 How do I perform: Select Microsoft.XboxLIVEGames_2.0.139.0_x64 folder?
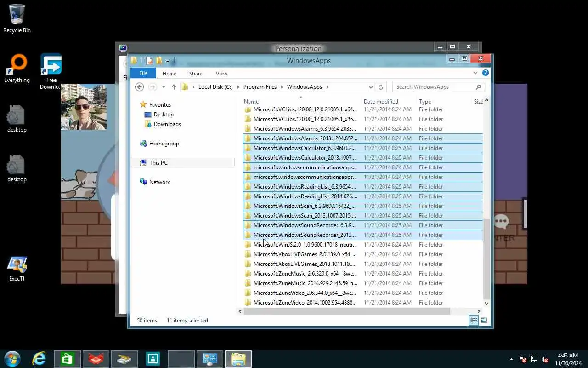tap(363, 254)
